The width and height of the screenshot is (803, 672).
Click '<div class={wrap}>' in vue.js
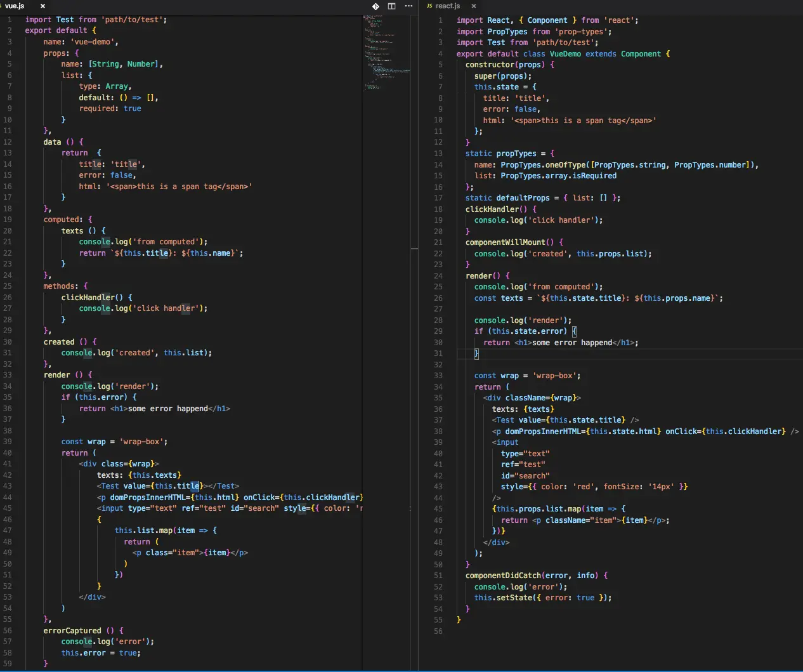click(119, 464)
